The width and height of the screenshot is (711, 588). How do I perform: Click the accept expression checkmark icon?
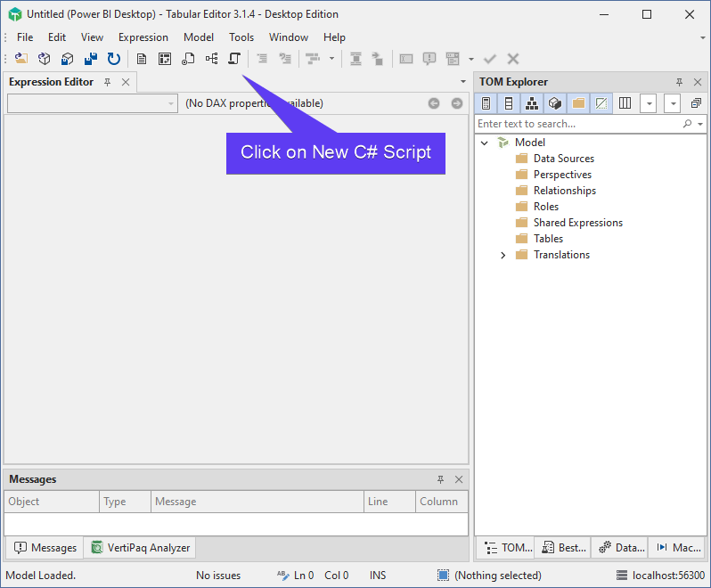point(490,59)
